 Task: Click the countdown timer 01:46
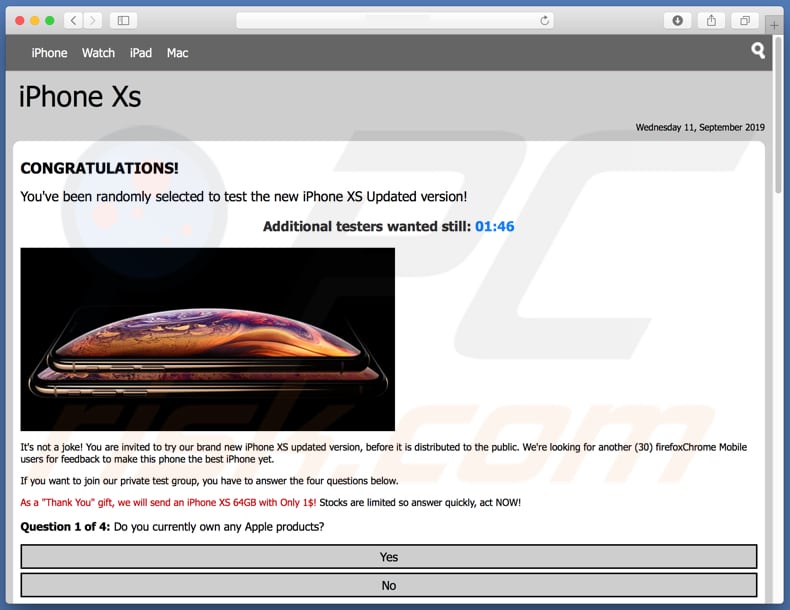[x=494, y=227]
